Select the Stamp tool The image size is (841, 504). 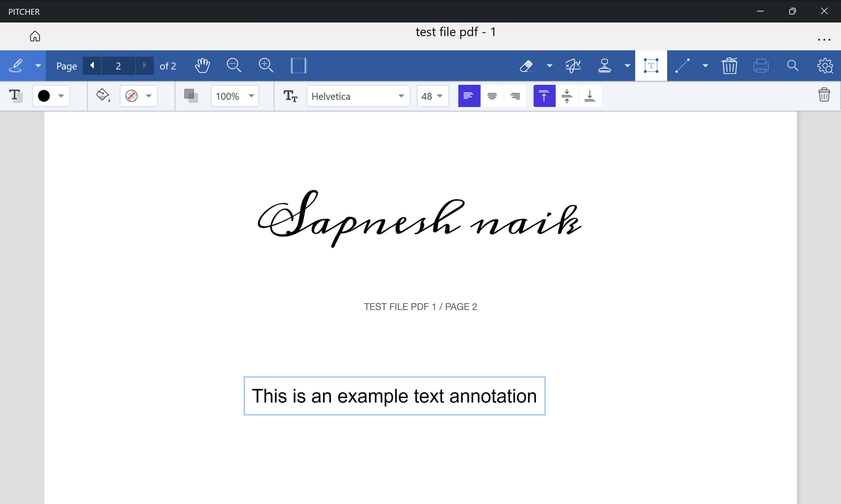605,66
